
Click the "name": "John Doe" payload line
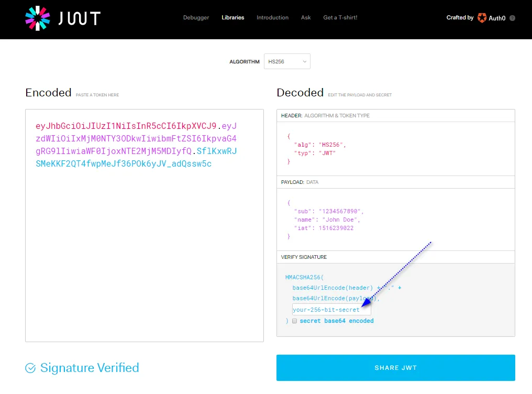coord(327,220)
